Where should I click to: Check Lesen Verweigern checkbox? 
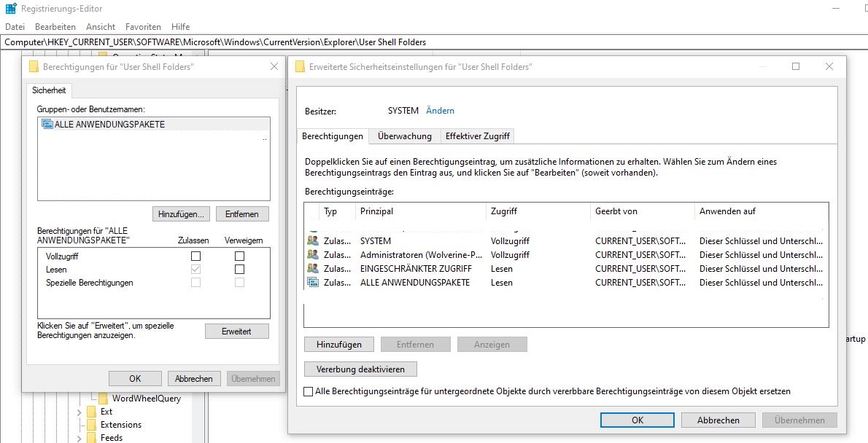click(x=239, y=270)
